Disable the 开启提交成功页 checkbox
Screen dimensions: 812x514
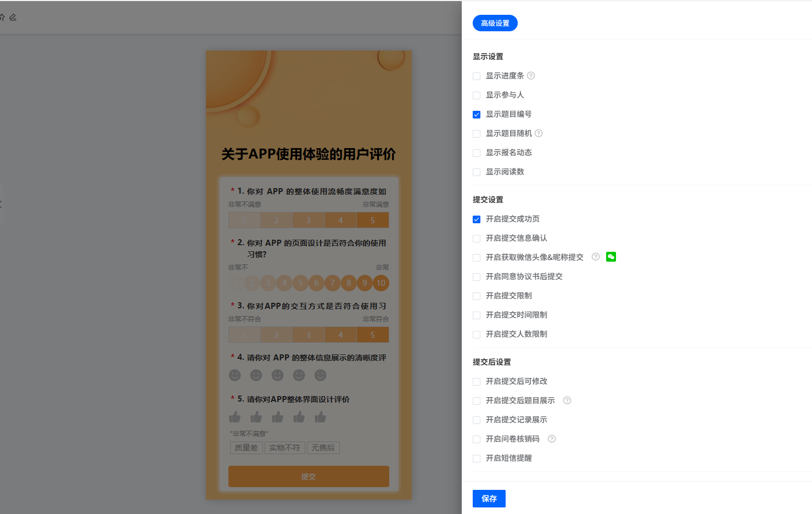pos(477,219)
